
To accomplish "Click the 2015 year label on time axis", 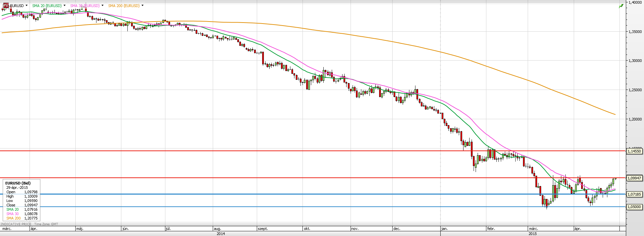I will click(532, 234).
